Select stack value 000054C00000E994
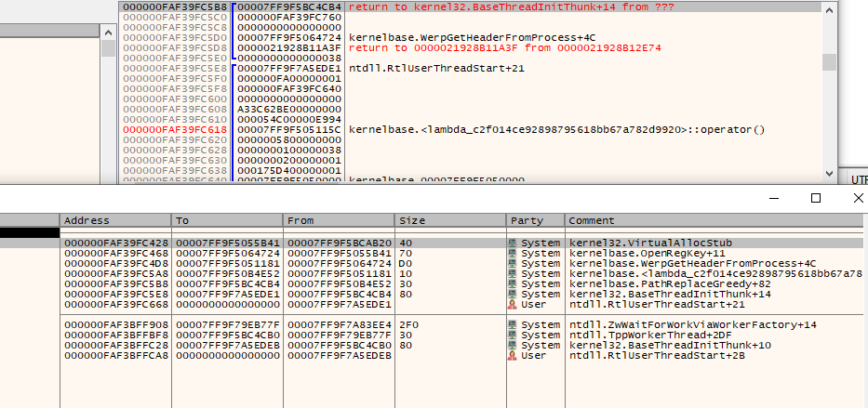This screenshot has height=408, width=868. [289, 120]
